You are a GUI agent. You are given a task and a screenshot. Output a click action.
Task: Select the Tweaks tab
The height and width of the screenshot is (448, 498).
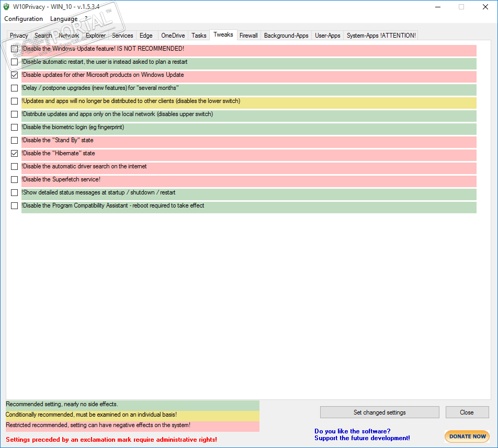(x=223, y=35)
